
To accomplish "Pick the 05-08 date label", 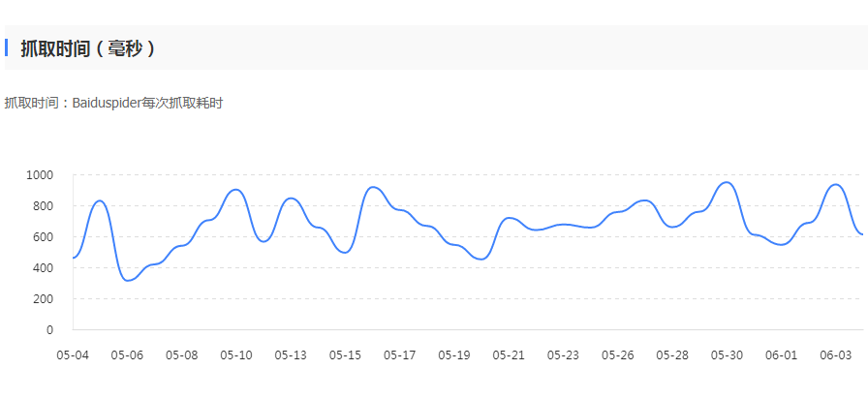I will [x=182, y=355].
